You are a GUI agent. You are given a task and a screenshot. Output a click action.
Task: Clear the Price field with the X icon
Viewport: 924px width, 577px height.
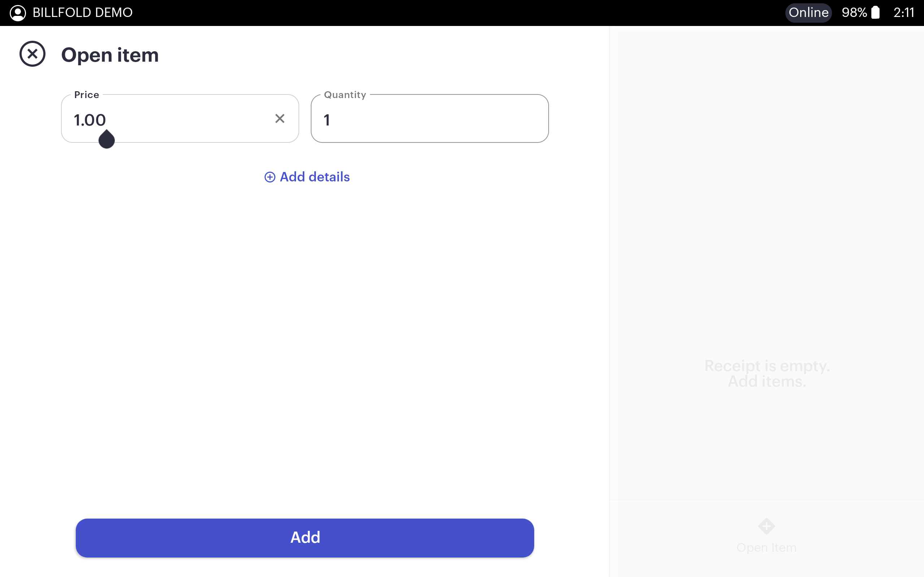click(280, 119)
